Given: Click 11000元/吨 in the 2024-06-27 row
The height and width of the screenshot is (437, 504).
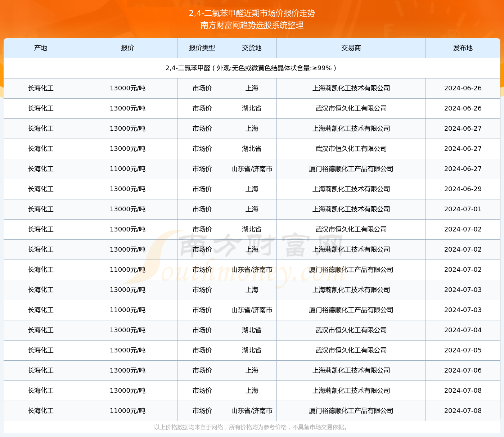Looking at the screenshot, I should [127, 169].
